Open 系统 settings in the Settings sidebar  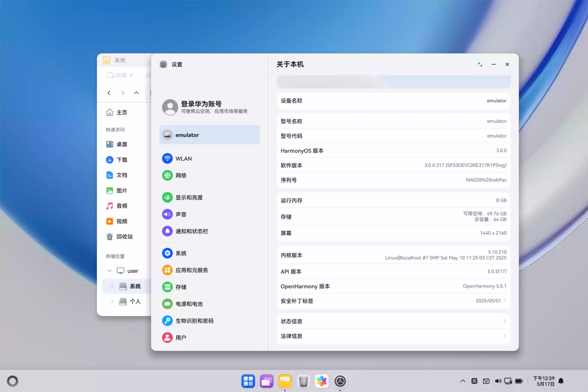(x=210, y=253)
